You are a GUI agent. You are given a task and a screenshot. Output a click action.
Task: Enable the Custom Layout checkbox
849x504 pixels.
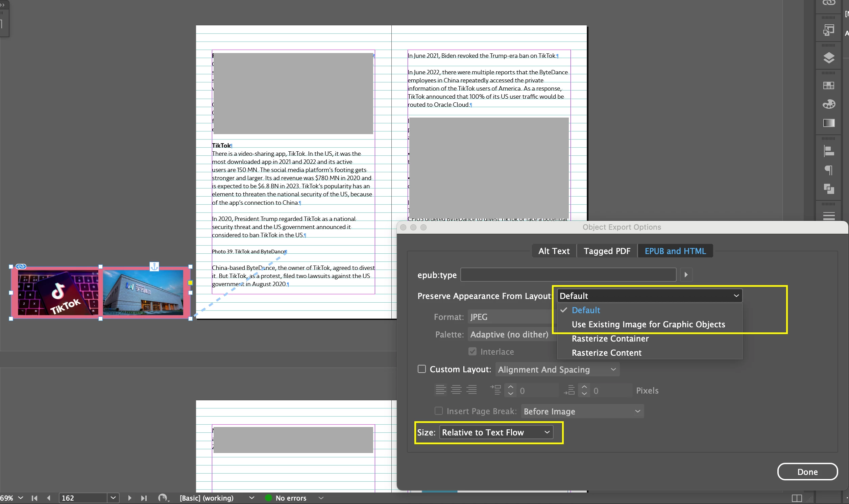(x=421, y=369)
